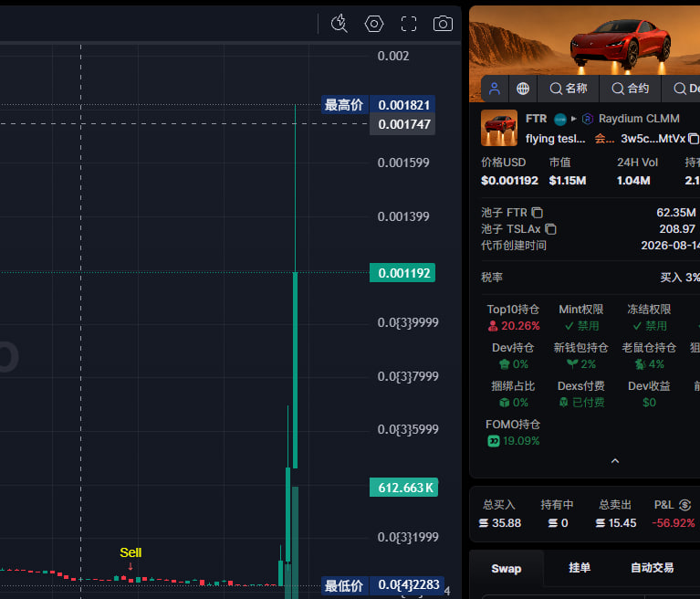This screenshot has height=599, width=700.
Task: Click 新钱包持仓 2% value
Action: [581, 364]
